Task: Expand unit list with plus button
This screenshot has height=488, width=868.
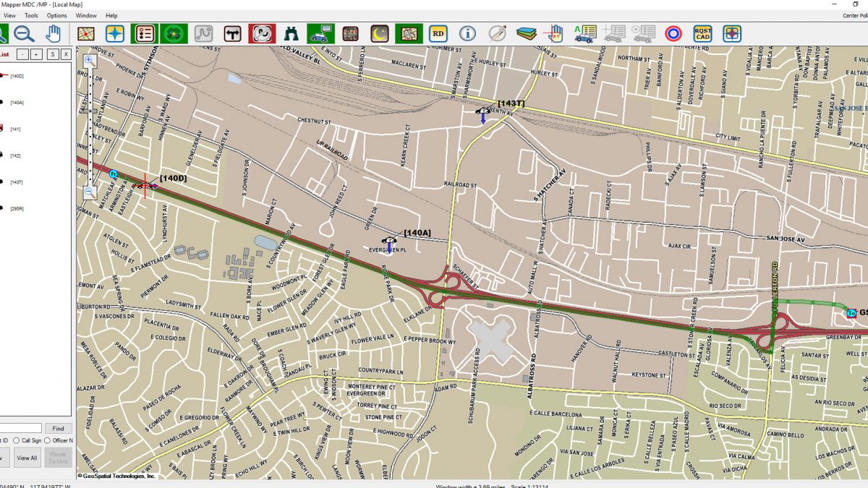Action: pos(36,54)
